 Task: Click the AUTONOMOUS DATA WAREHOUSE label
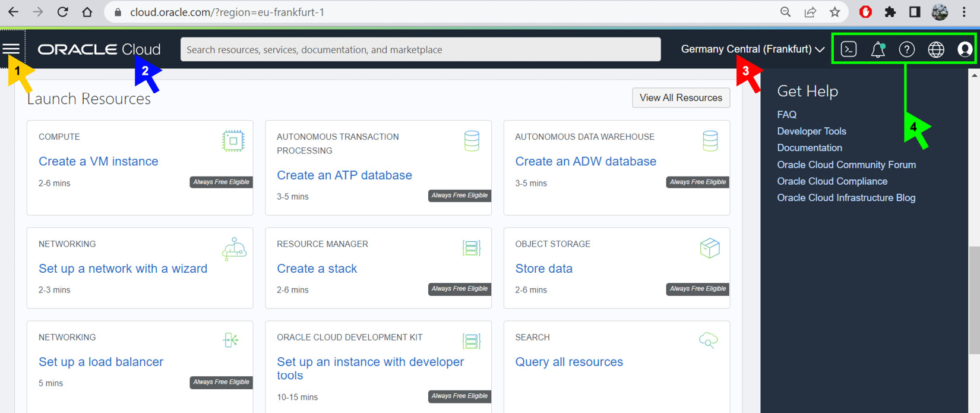click(585, 137)
